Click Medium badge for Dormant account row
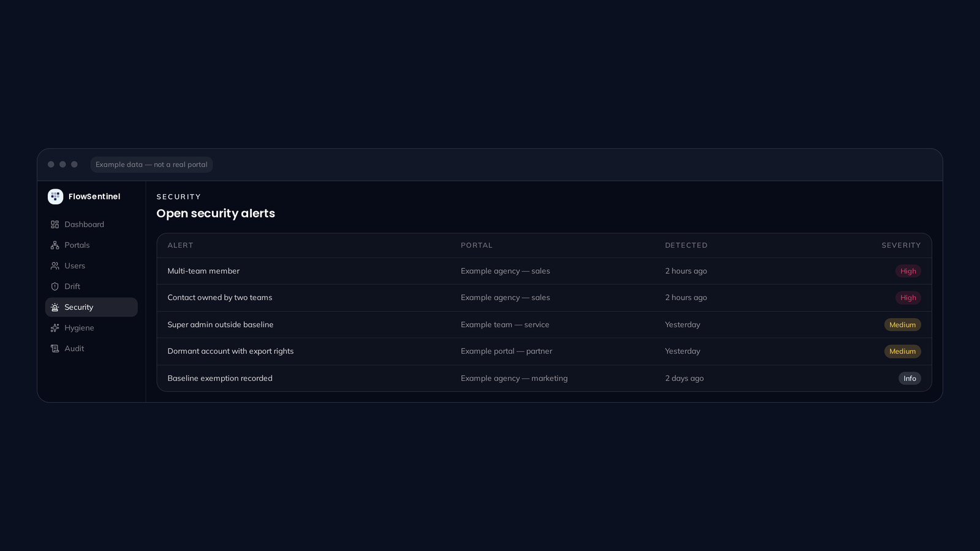The height and width of the screenshot is (551, 980). click(902, 351)
